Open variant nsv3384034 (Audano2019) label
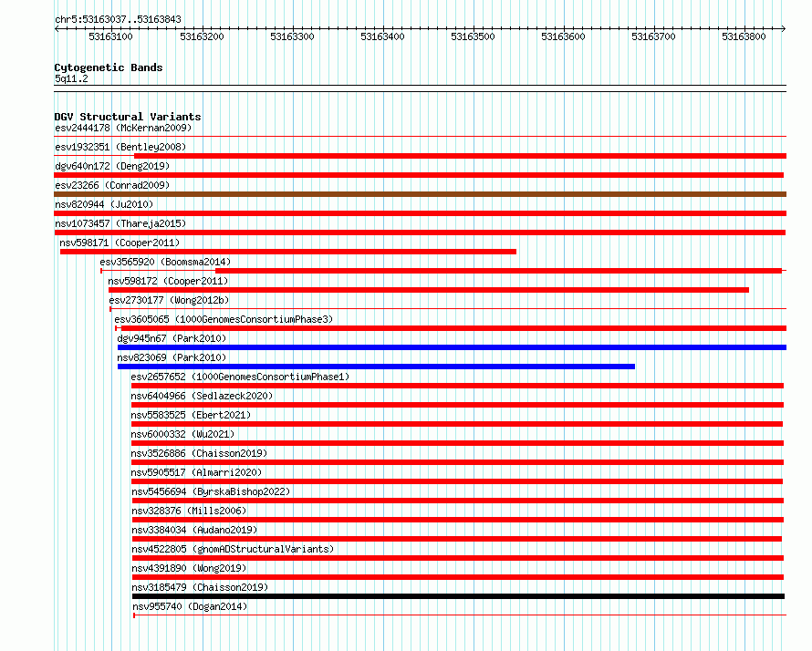The image size is (812, 651). click(x=194, y=530)
